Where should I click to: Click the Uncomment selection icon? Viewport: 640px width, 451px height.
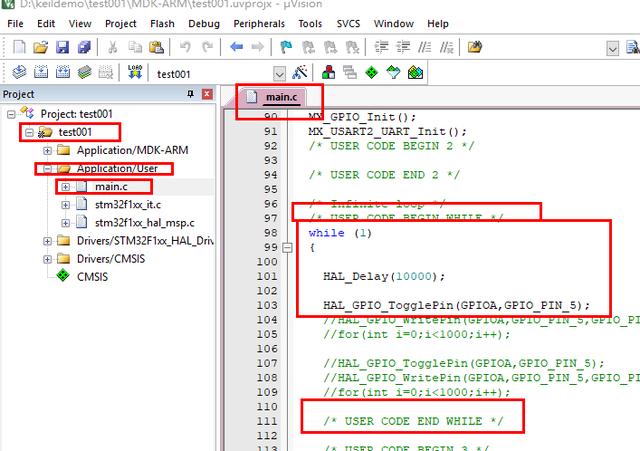coord(447,47)
